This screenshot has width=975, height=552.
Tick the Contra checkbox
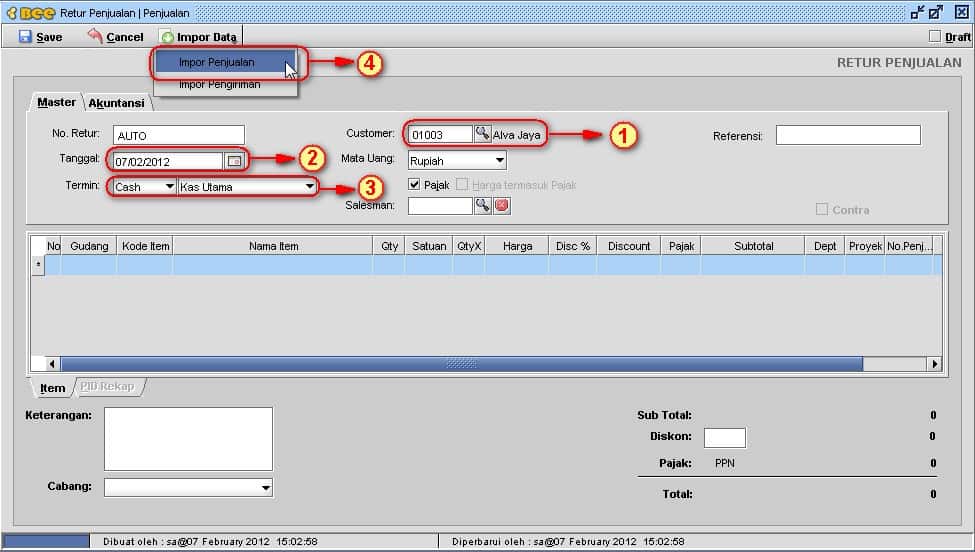[822, 210]
